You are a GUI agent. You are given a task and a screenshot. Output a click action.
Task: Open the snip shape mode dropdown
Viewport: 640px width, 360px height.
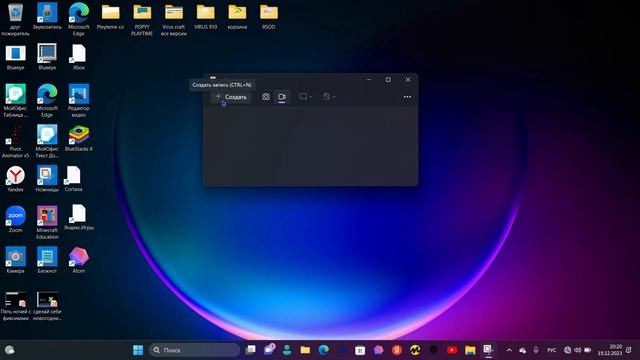point(305,97)
